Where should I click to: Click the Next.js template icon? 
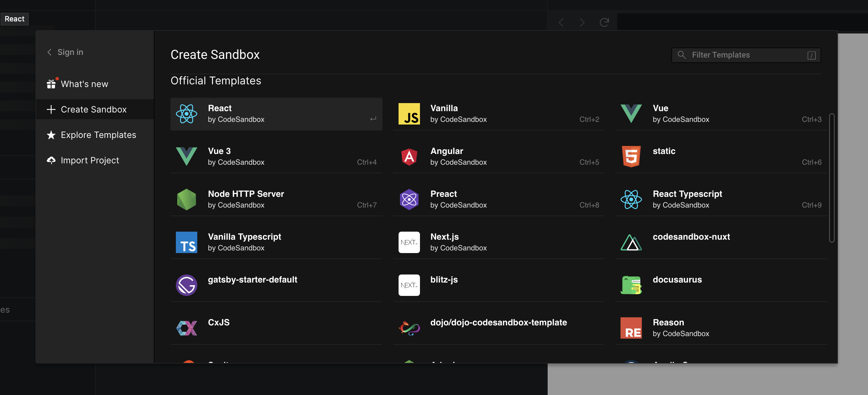[409, 242]
